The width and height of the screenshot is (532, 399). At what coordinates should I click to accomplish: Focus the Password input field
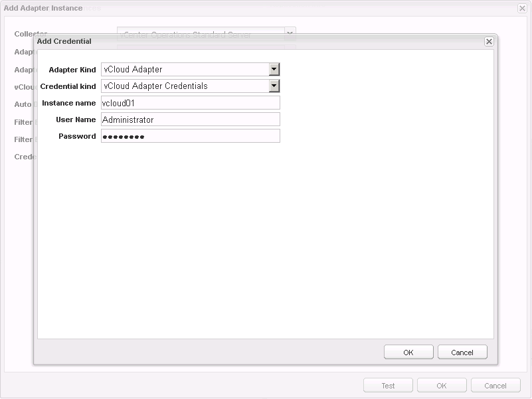point(190,136)
